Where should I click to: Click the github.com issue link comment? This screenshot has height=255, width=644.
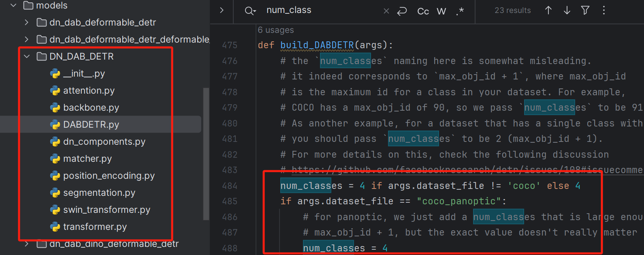(467, 170)
